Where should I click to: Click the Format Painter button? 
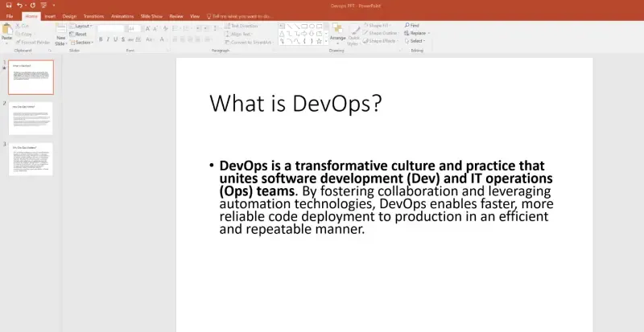point(33,43)
